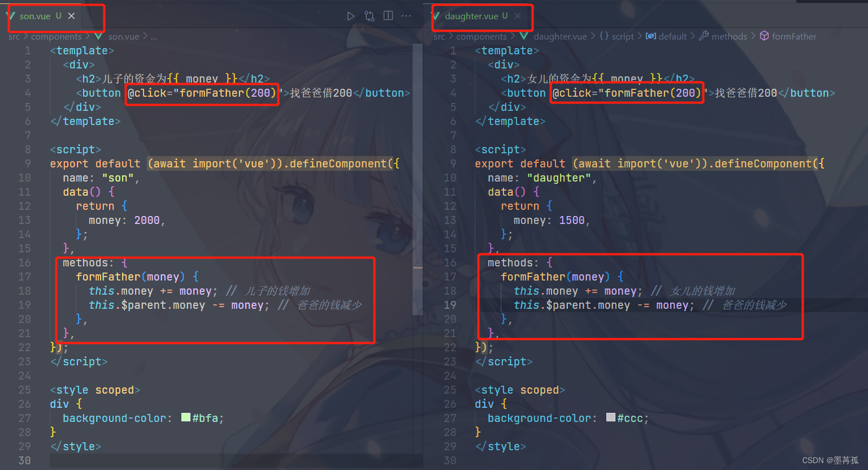Open the compare changes icon in editor toolbar

[x=370, y=16]
